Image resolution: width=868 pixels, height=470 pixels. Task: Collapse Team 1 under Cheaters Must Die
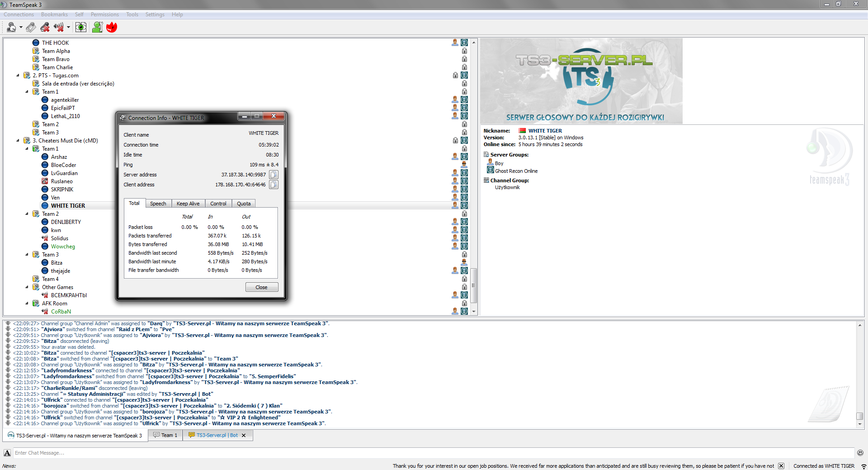(27, 149)
